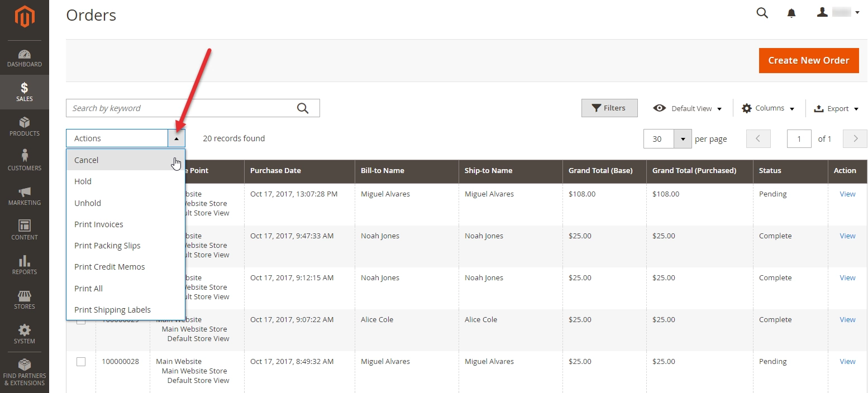Open the System sidebar menu

pyautogui.click(x=25, y=334)
